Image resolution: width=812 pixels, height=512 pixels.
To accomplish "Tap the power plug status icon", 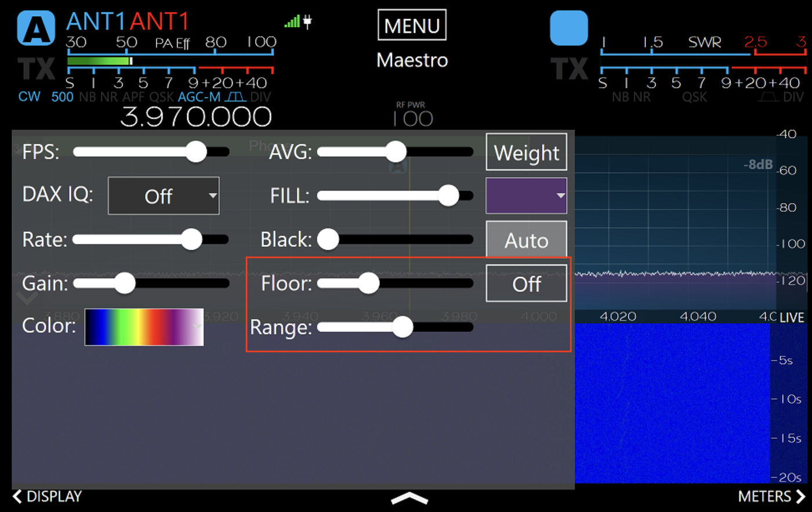I will 307,22.
